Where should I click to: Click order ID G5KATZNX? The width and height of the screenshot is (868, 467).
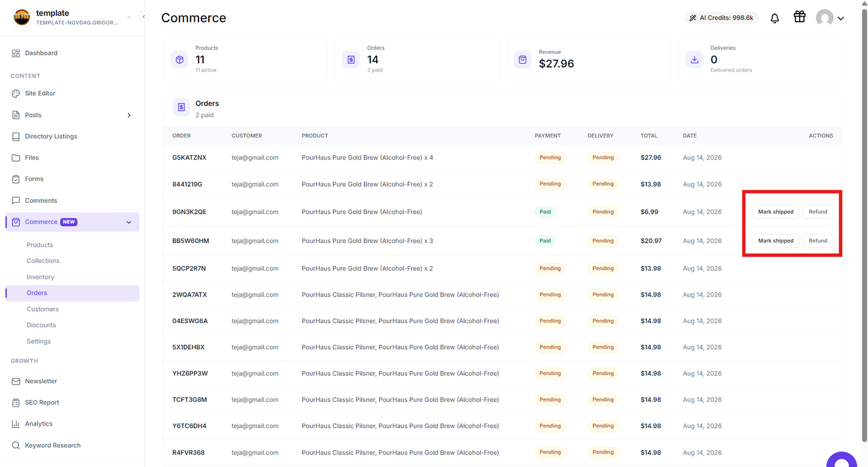[x=189, y=158]
